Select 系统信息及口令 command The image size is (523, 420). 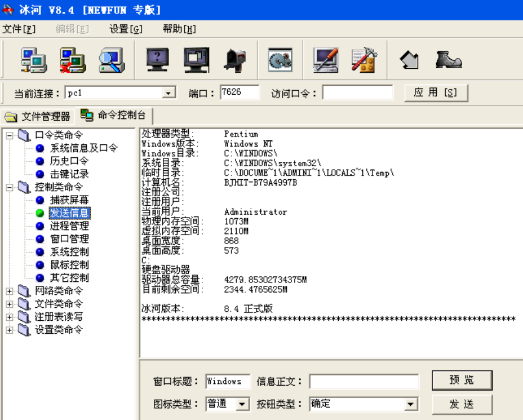click(x=84, y=148)
